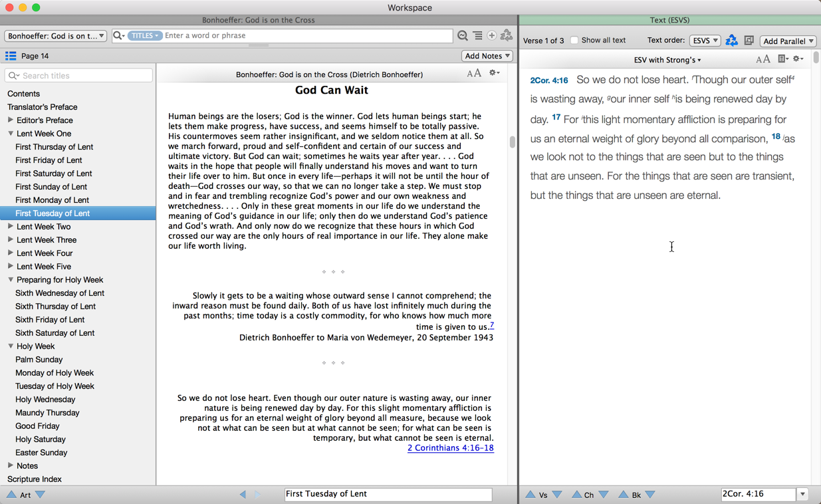
Task: Click the ESV pane vertical scrollbar thumb
Action: pos(816,58)
